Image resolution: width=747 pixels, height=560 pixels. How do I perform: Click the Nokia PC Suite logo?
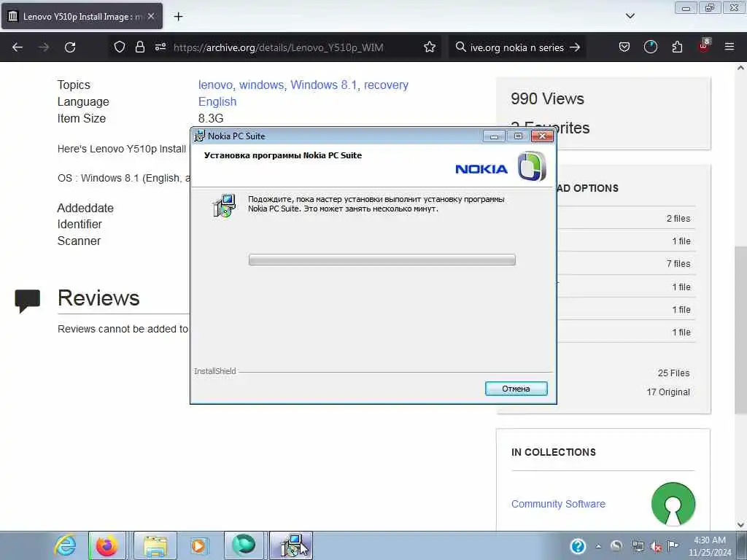(x=531, y=167)
